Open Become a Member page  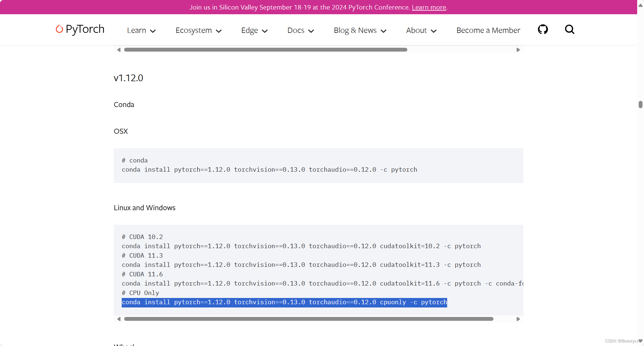click(x=488, y=30)
